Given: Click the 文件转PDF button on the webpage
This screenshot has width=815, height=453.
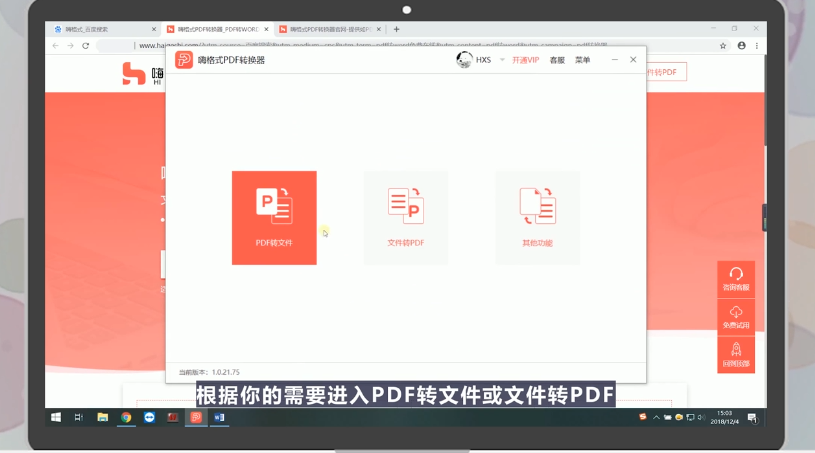Looking at the screenshot, I should tap(666, 72).
